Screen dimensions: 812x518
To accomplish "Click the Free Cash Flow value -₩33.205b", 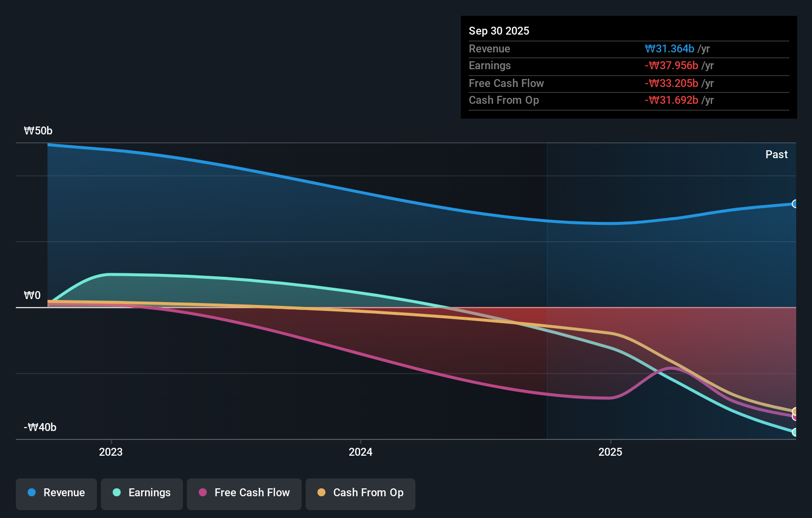I will coord(672,84).
